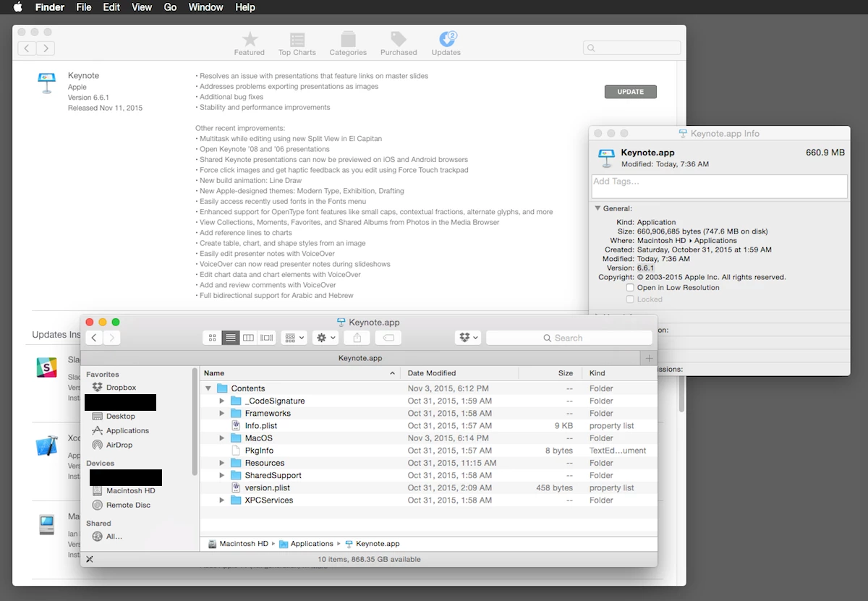
Task: Collapse the Contents folder
Action: (x=208, y=388)
